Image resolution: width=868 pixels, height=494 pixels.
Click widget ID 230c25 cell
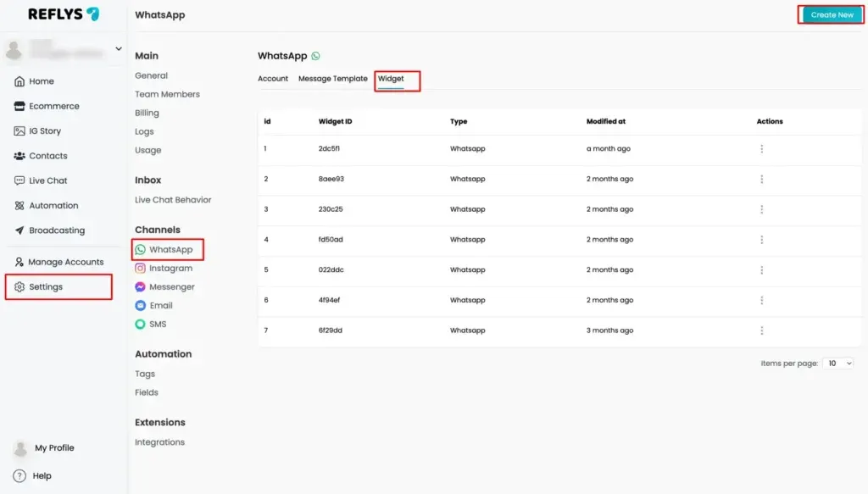click(331, 209)
